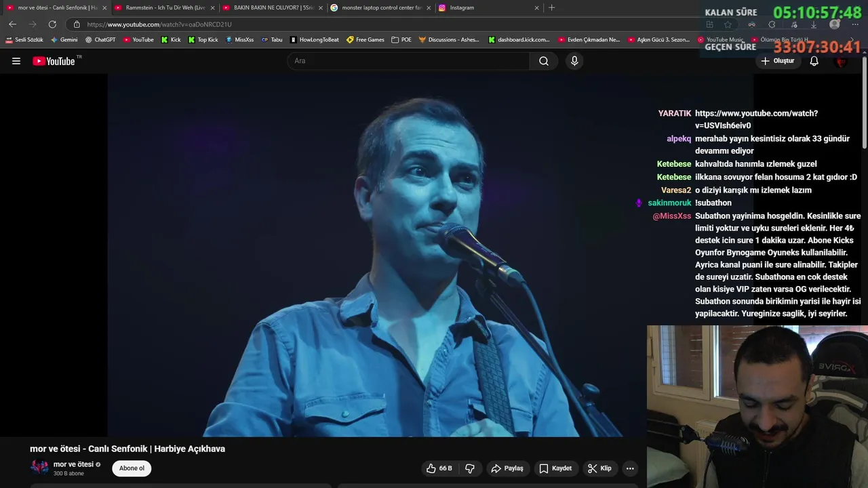Open YARATIK's youtube.com link in chat
This screenshot has width=868, height=488.
[x=756, y=119]
